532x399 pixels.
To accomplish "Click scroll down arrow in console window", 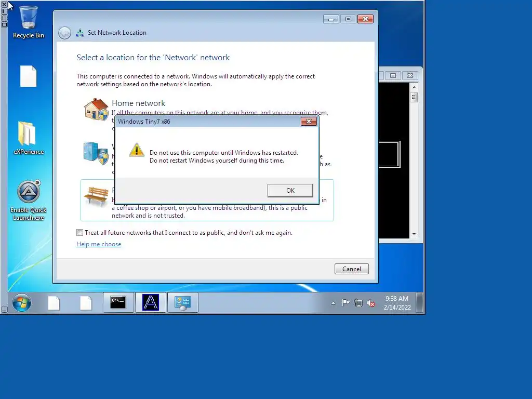I will [414, 234].
